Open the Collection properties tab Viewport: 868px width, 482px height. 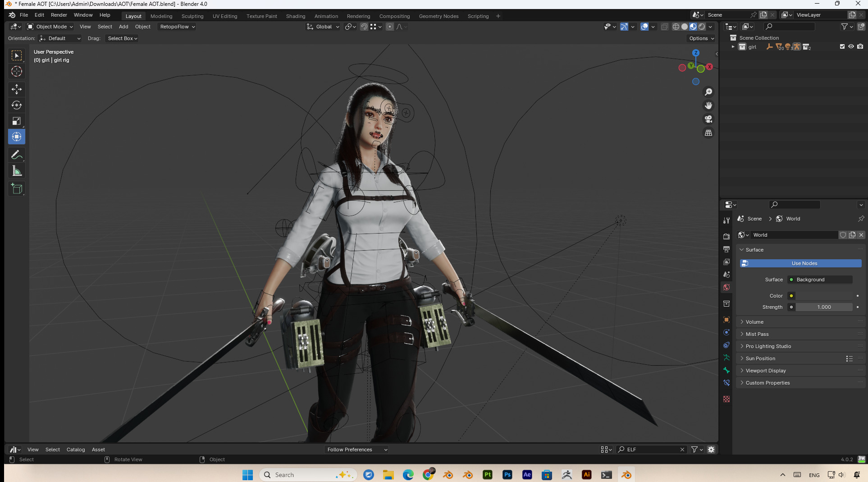(726, 303)
